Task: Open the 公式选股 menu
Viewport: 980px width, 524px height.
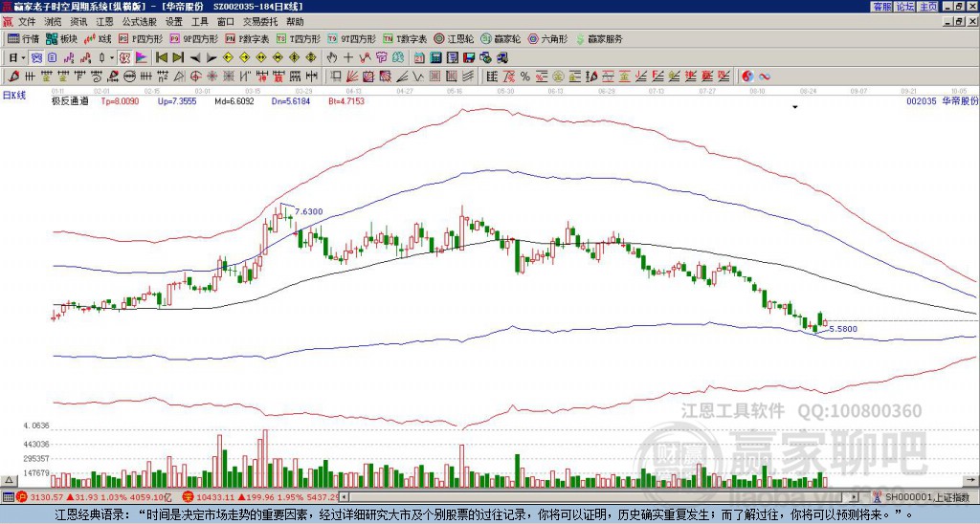Action: click(x=139, y=22)
